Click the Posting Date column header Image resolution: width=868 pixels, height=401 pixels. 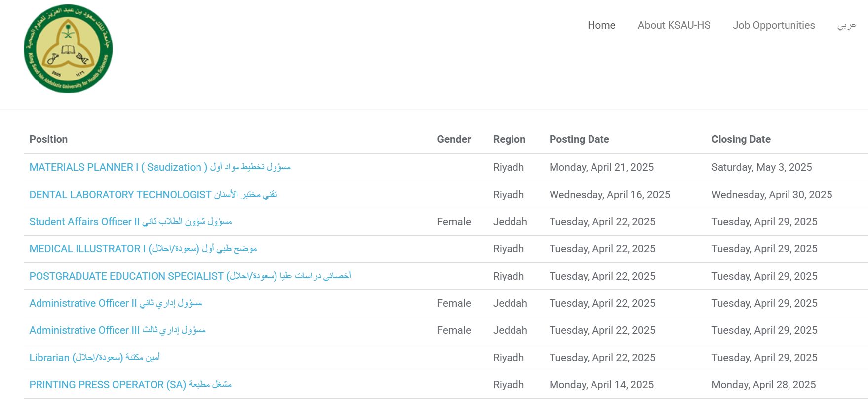pos(579,139)
